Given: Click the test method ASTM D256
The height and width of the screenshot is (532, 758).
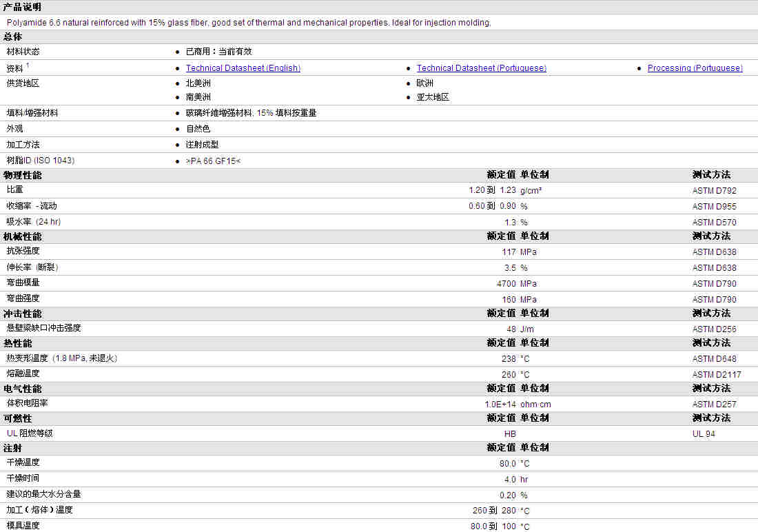Looking at the screenshot, I should [x=715, y=329].
